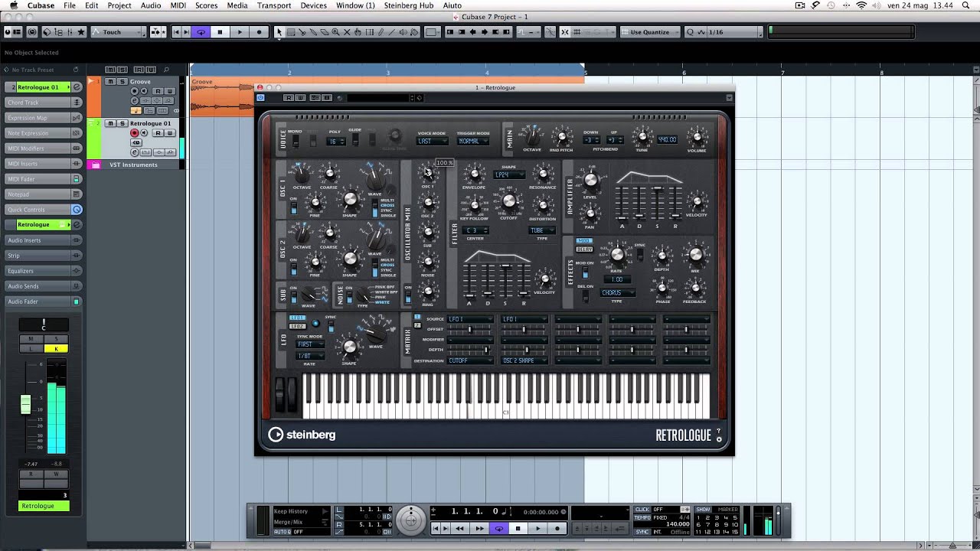The height and width of the screenshot is (551, 980).
Task: Click Rewind on the bottom transport panel
Action: [x=459, y=528]
